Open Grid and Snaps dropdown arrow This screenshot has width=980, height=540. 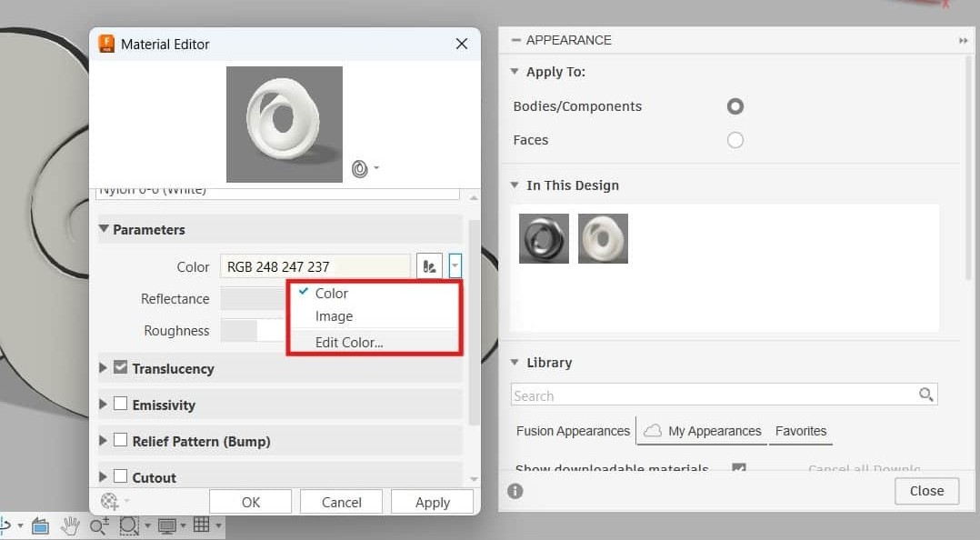218,525
